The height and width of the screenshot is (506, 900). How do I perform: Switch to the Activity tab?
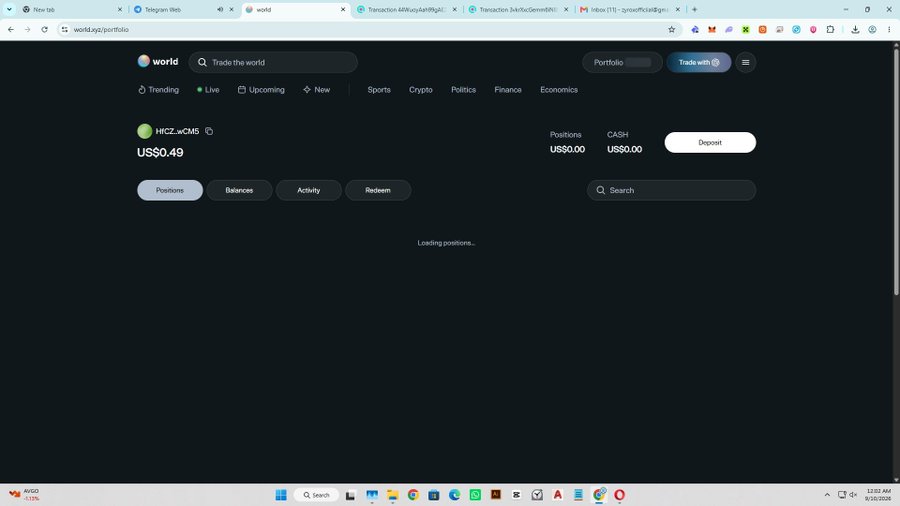point(309,190)
